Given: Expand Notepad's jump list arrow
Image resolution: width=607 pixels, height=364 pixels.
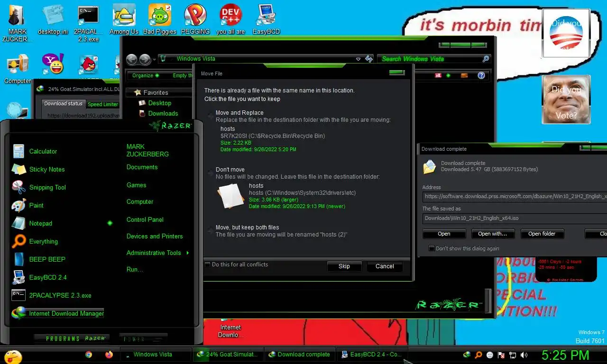Looking at the screenshot, I should tap(110, 223).
